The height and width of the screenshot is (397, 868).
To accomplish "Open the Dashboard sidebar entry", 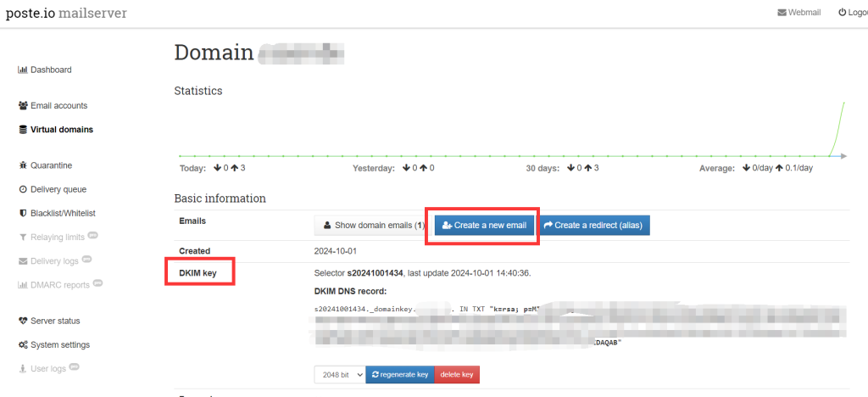I will [x=45, y=70].
